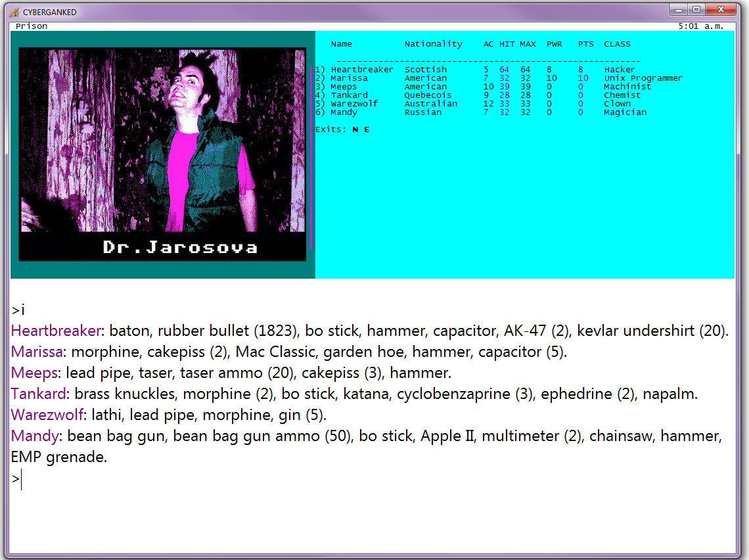Click the purple vertical bar beside the portrait
The image size is (749, 560).
coord(311,158)
